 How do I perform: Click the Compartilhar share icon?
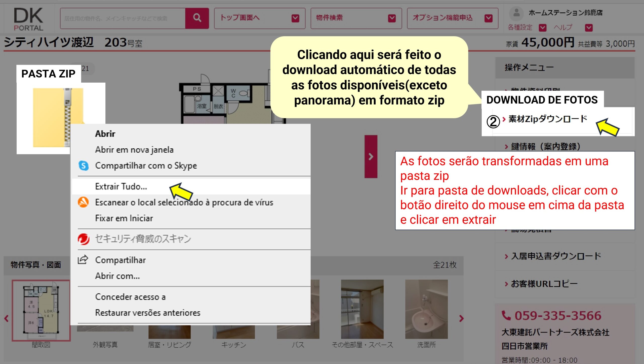pyautogui.click(x=83, y=260)
